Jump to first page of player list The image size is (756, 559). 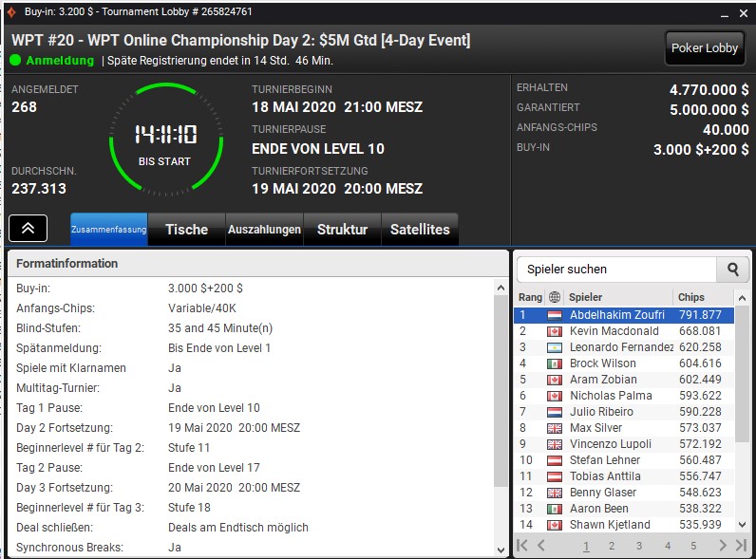pos(522,545)
